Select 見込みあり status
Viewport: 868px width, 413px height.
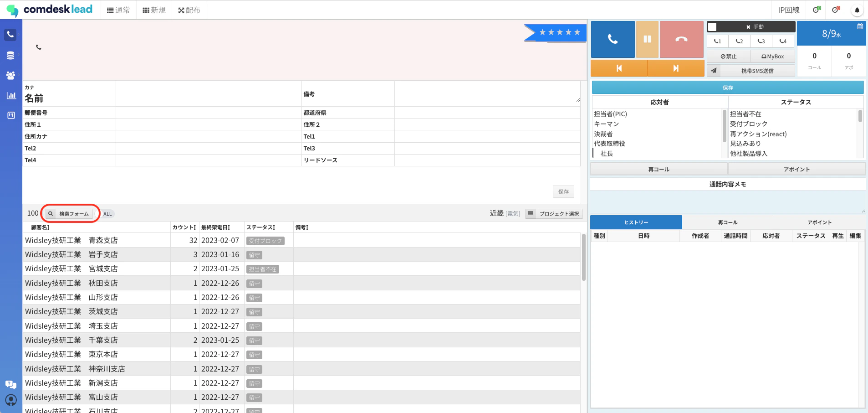tap(745, 144)
